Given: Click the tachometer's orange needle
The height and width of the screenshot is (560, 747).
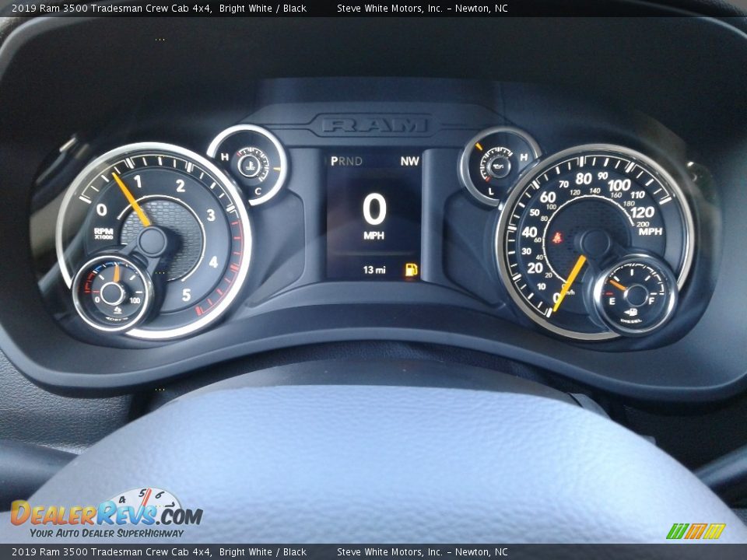Looking at the screenshot, I should pos(131,199).
